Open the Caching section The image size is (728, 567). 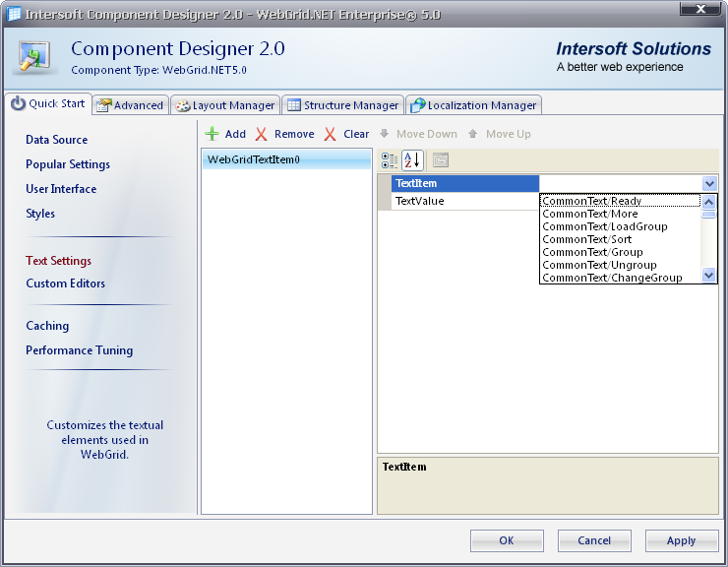pos(47,326)
